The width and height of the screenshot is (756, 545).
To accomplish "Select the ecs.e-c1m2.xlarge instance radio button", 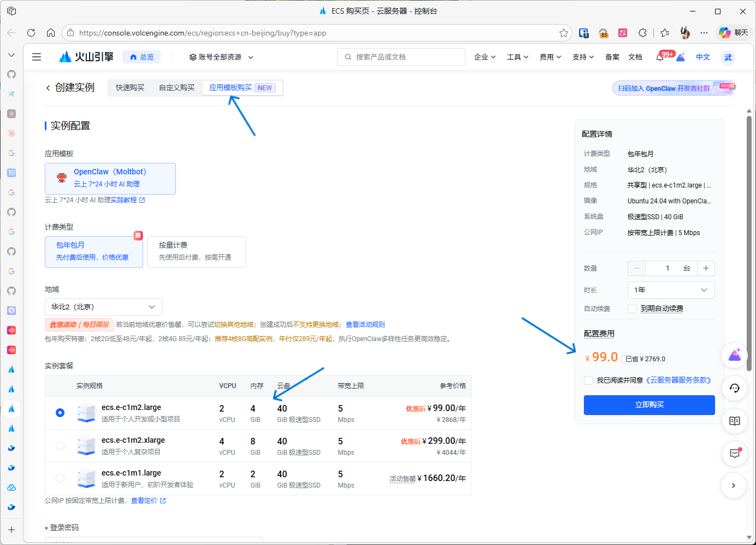I will point(60,446).
